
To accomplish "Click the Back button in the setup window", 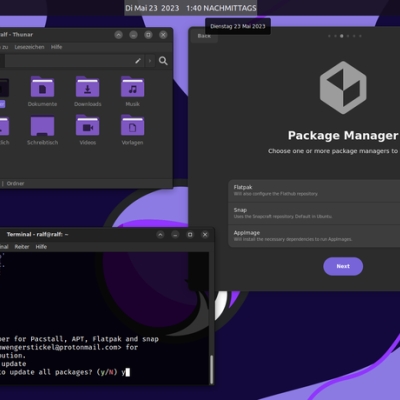I will 204,36.
